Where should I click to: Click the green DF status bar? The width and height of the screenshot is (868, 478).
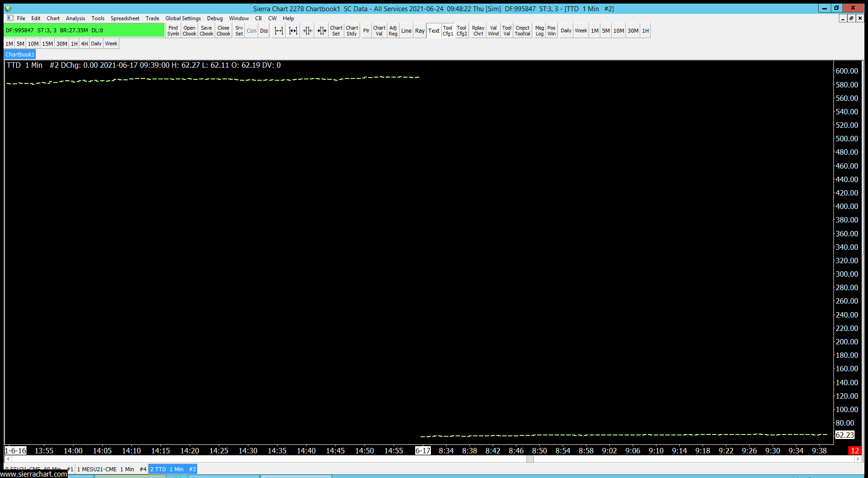[84, 30]
